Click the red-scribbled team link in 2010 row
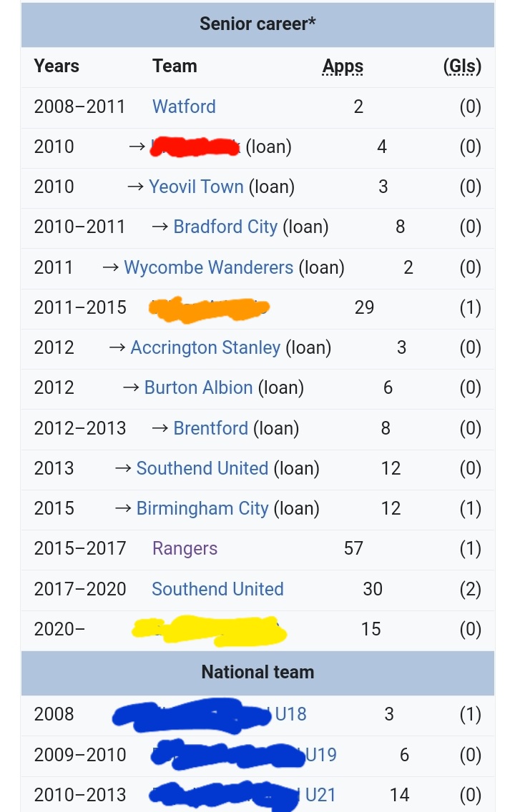The width and height of the screenshot is (515, 812). 195,147
